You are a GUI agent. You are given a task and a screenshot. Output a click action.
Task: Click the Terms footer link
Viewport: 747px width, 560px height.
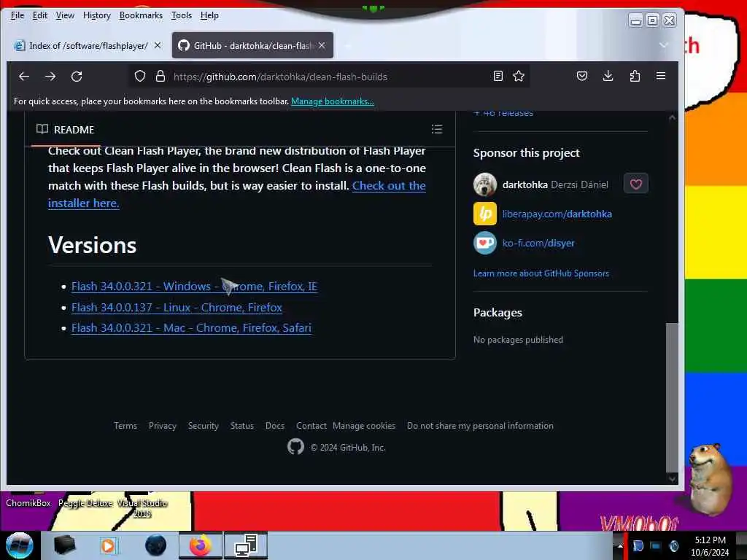point(125,426)
